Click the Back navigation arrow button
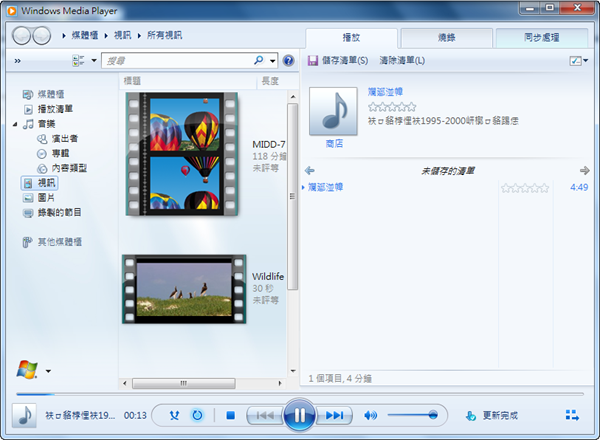Screen dimensions: 600x440 click(x=21, y=36)
